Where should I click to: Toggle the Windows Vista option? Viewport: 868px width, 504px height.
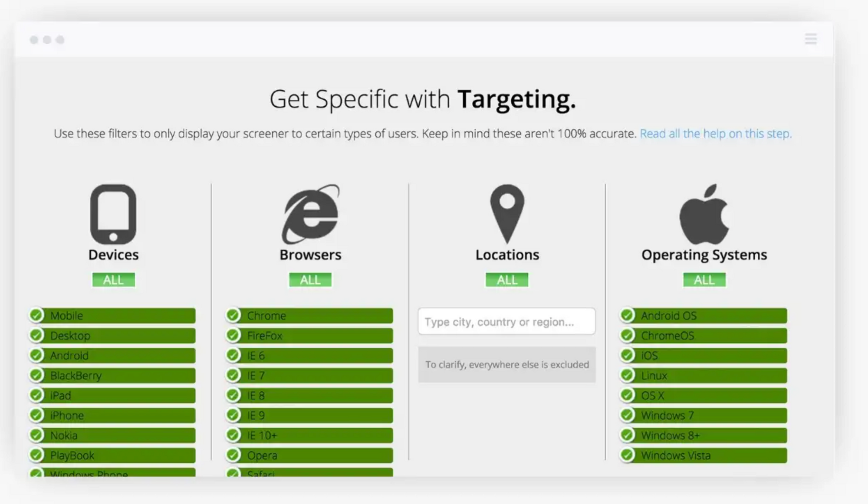pos(704,455)
